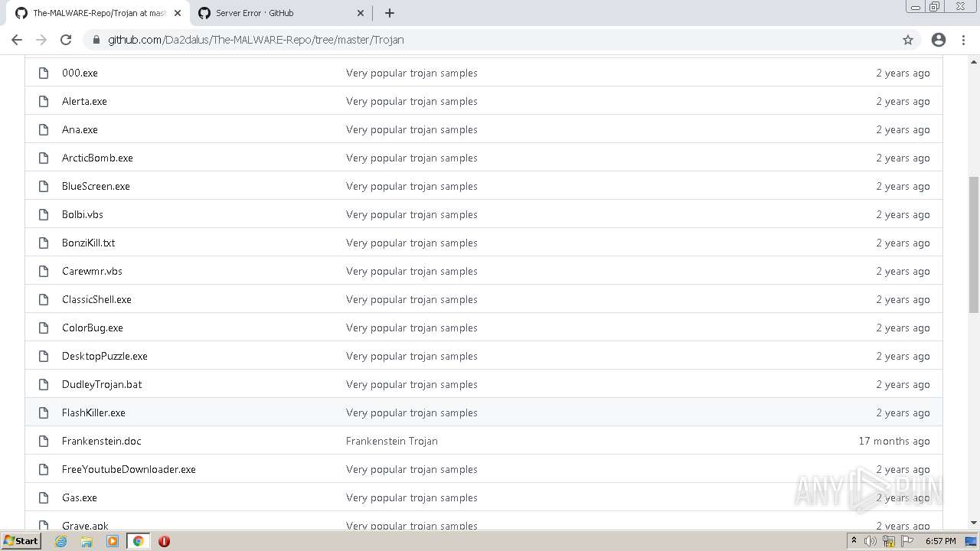Viewport: 980px width, 551px height.
Task: Open the FreeYoutubeDownloader.exe file link
Action: pos(129,469)
